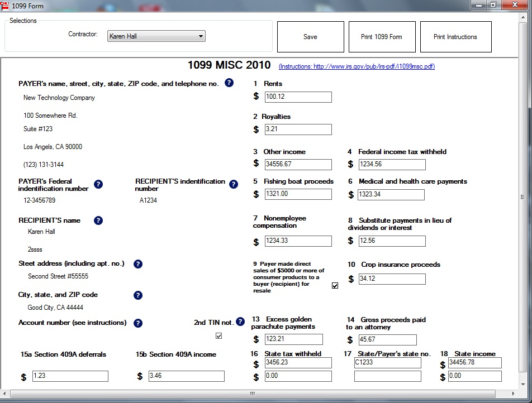Click help icon for City, state, and ZIP code

138,295
